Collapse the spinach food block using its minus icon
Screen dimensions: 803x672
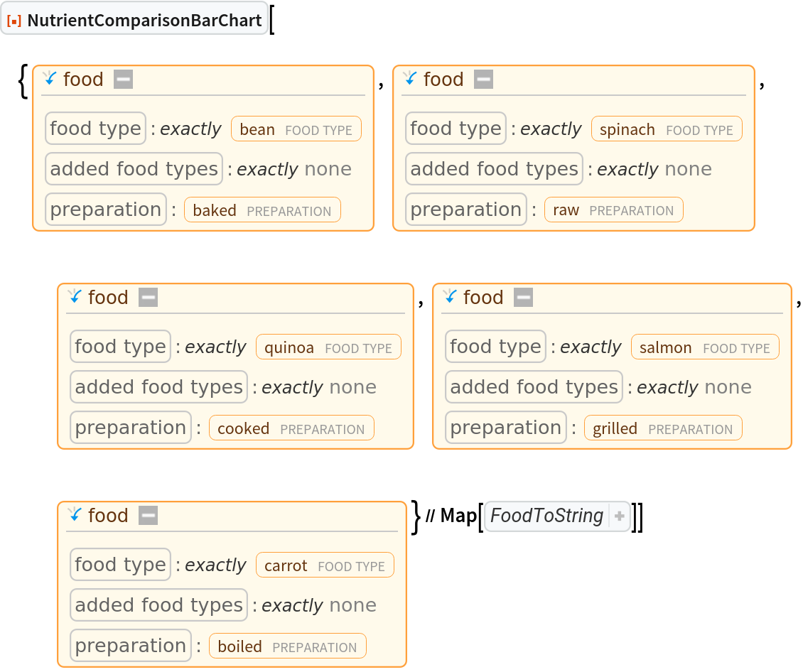click(483, 79)
